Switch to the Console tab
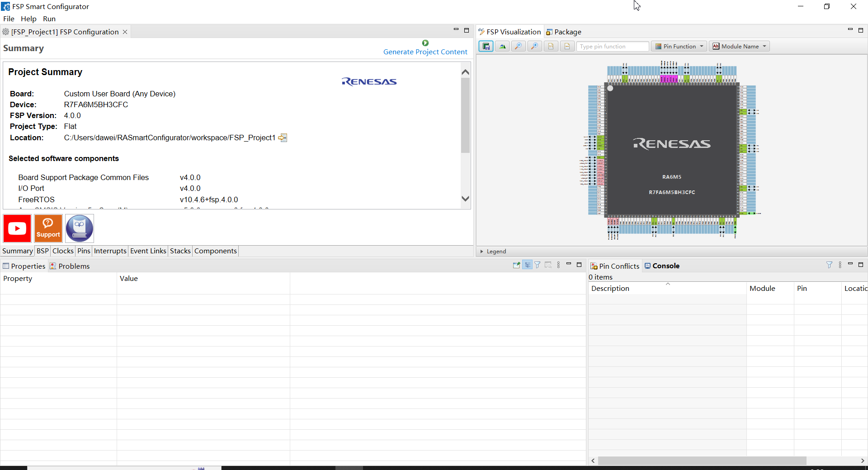 [x=662, y=266]
